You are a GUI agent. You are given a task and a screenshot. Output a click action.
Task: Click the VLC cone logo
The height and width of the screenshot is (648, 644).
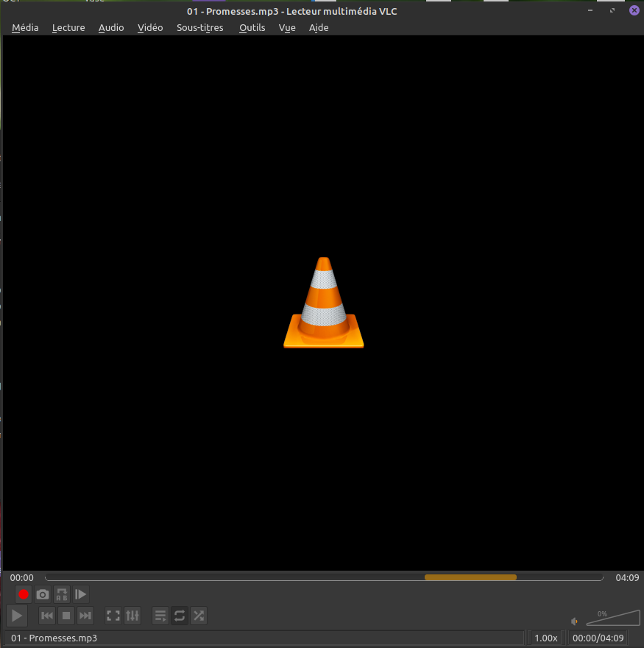(x=323, y=303)
